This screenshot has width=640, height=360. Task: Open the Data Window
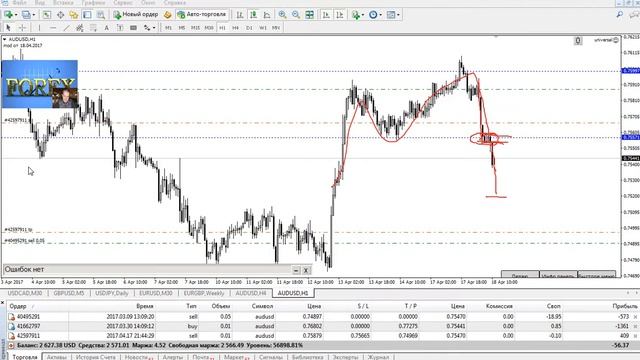pyautogui.click(x=60, y=15)
